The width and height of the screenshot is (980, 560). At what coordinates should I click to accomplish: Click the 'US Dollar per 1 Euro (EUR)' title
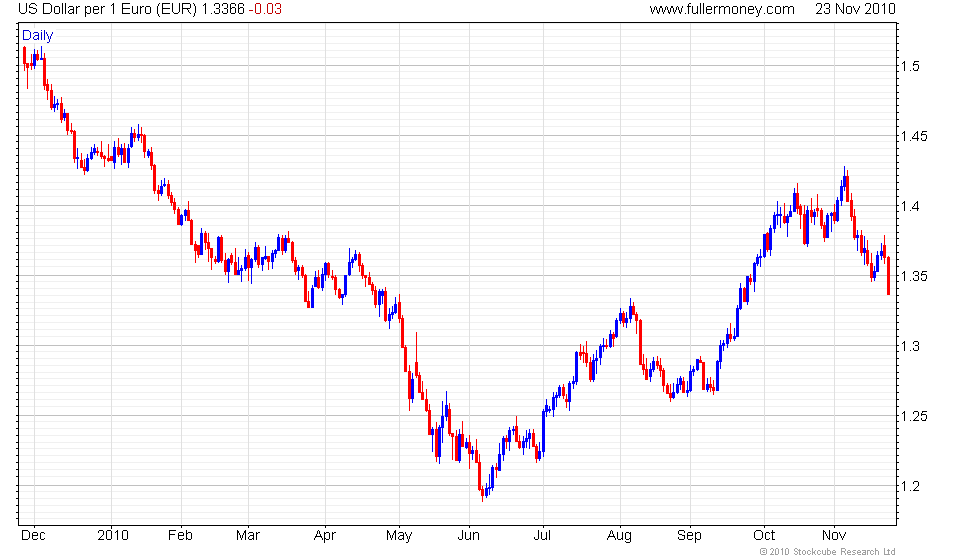point(108,9)
